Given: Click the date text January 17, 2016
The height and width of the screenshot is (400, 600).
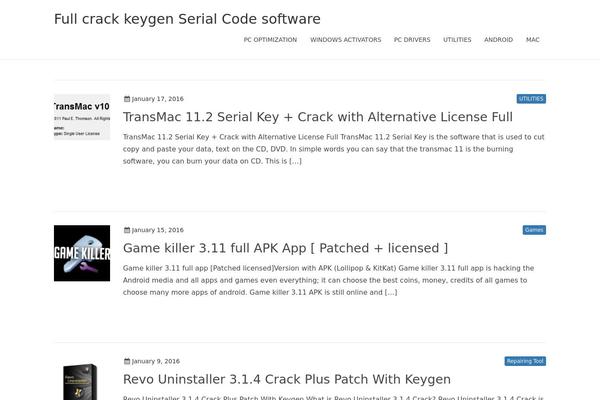Looking at the screenshot, I should click(158, 99).
